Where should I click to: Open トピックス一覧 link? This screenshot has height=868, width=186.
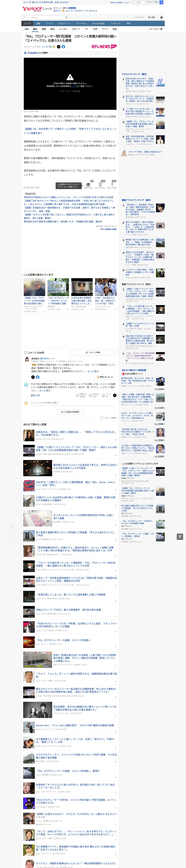pos(155,29)
